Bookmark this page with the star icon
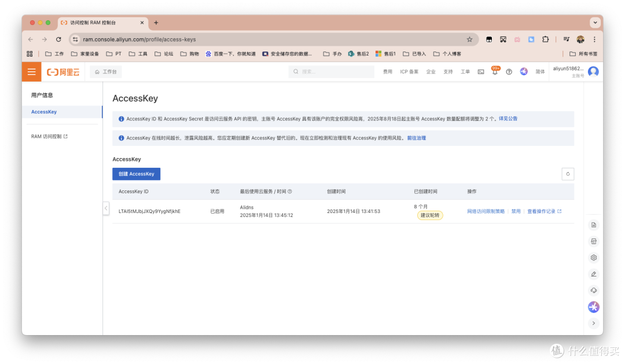 click(x=469, y=39)
